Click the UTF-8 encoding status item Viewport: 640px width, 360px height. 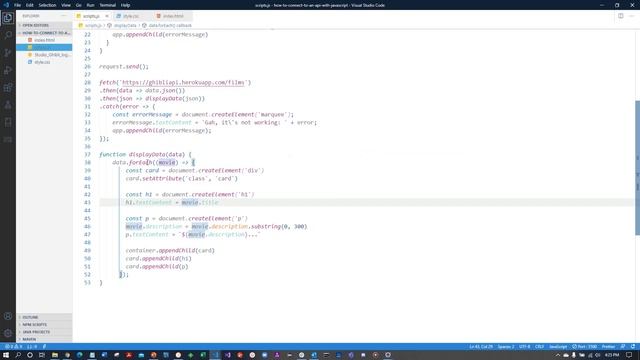click(x=524, y=347)
